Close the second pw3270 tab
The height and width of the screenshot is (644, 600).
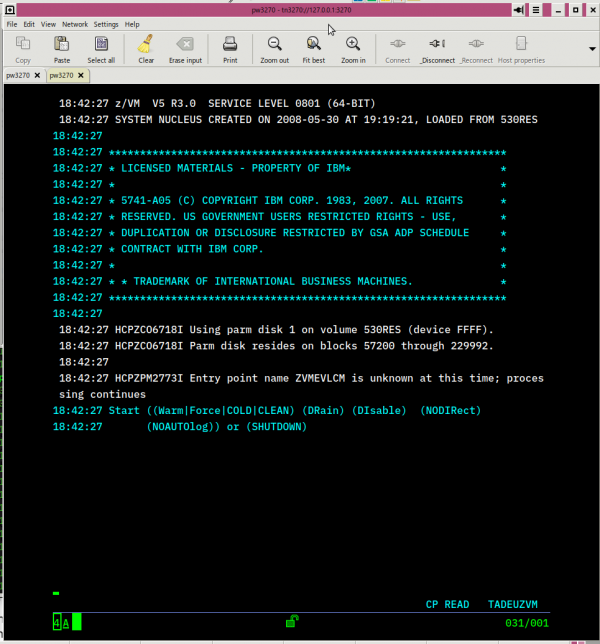click(x=81, y=75)
